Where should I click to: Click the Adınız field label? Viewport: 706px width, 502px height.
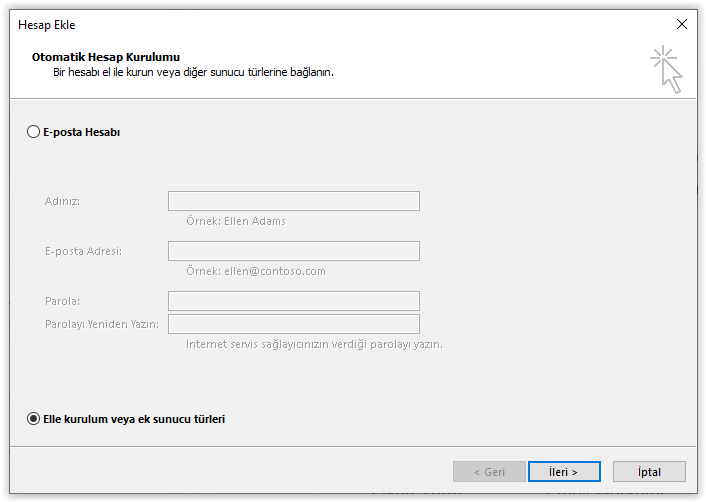coord(62,201)
